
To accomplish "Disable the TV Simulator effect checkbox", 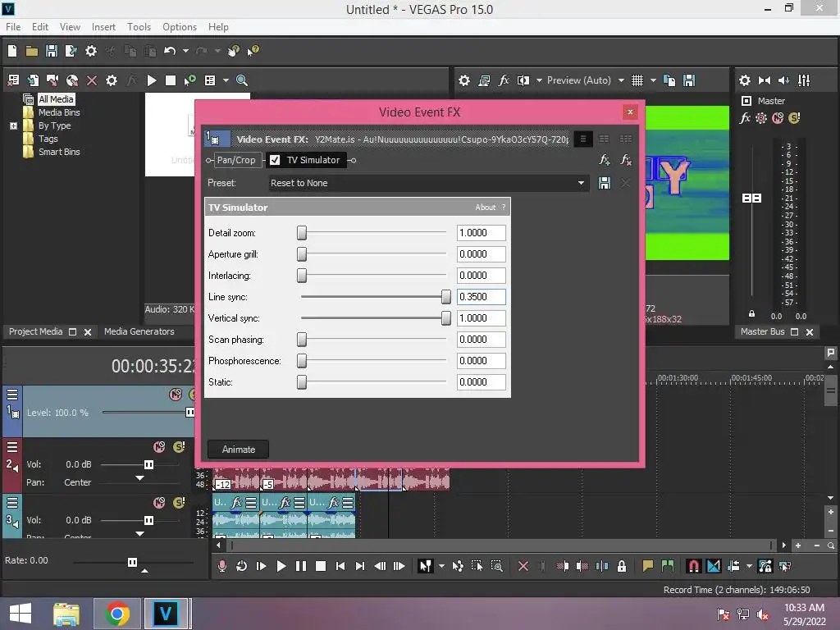I will (x=275, y=160).
